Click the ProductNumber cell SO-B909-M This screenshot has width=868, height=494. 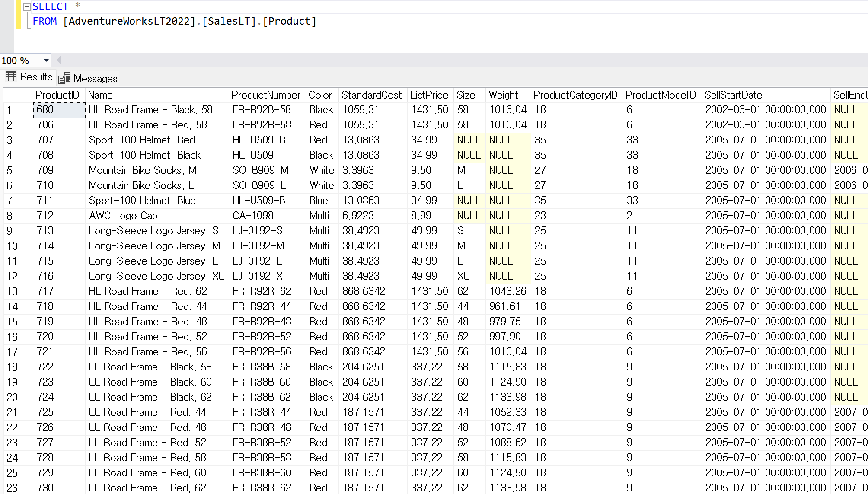coord(260,170)
